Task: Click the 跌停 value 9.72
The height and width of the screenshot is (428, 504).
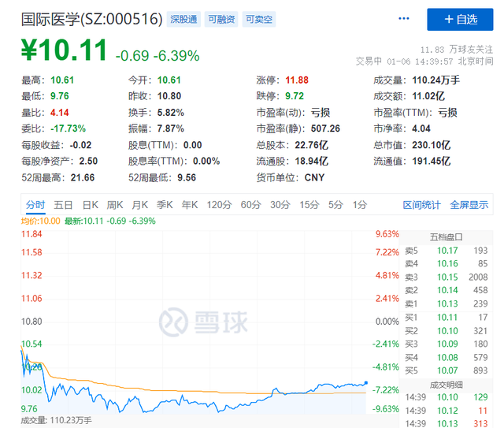Action: [295, 96]
